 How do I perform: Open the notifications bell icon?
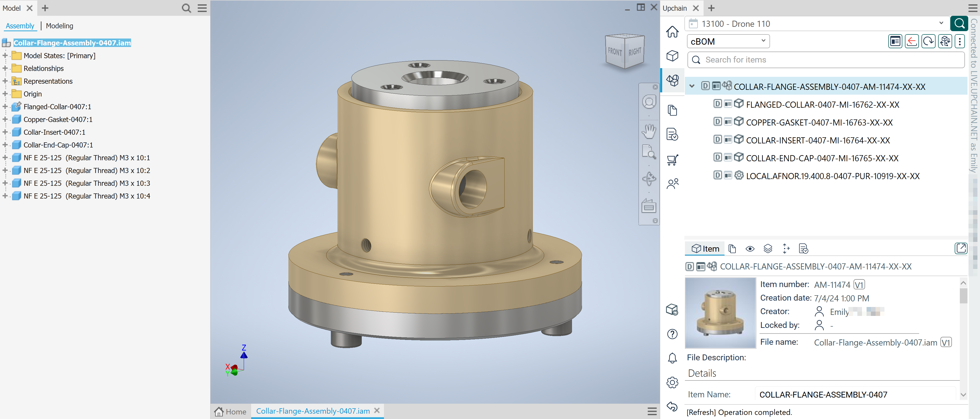point(672,358)
